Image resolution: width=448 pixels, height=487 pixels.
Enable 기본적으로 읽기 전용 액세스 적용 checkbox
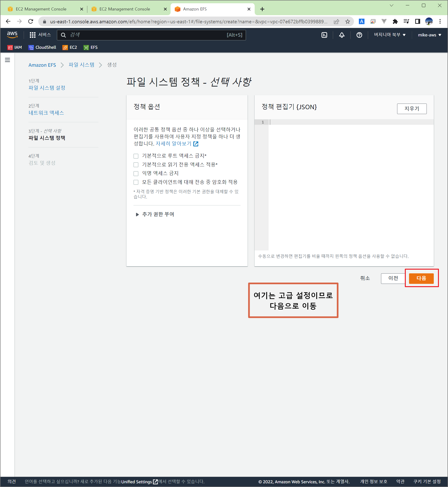[136, 165]
